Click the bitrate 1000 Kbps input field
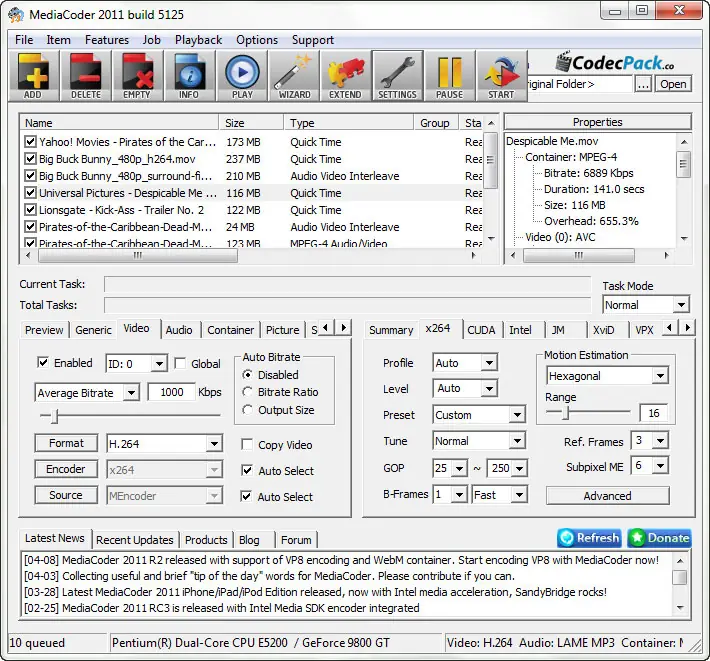 [x=172, y=392]
